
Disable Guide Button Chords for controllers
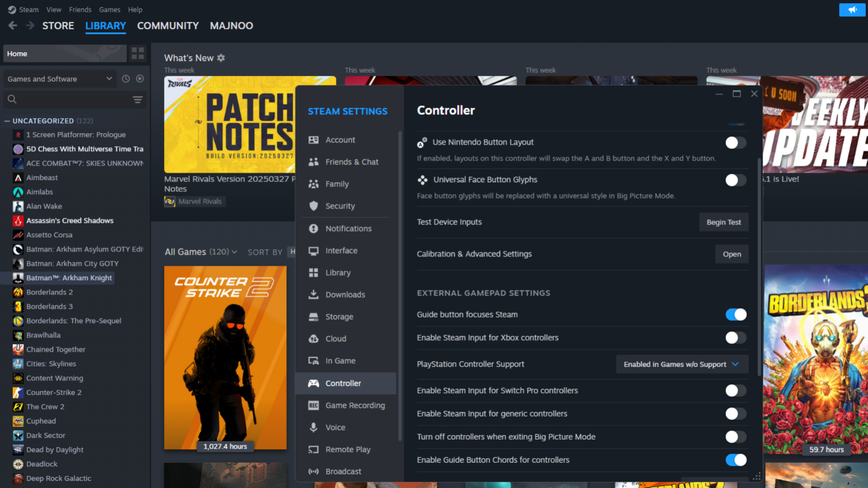(736, 460)
